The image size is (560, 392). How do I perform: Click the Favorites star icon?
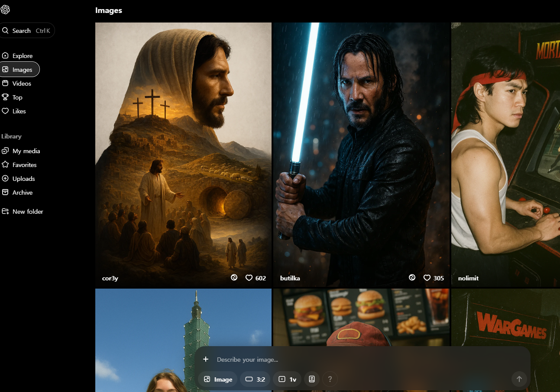5,165
